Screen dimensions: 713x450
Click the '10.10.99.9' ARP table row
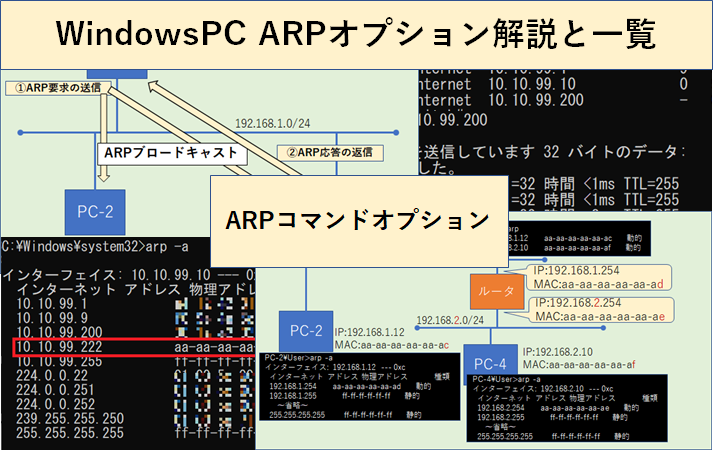(x=135, y=318)
